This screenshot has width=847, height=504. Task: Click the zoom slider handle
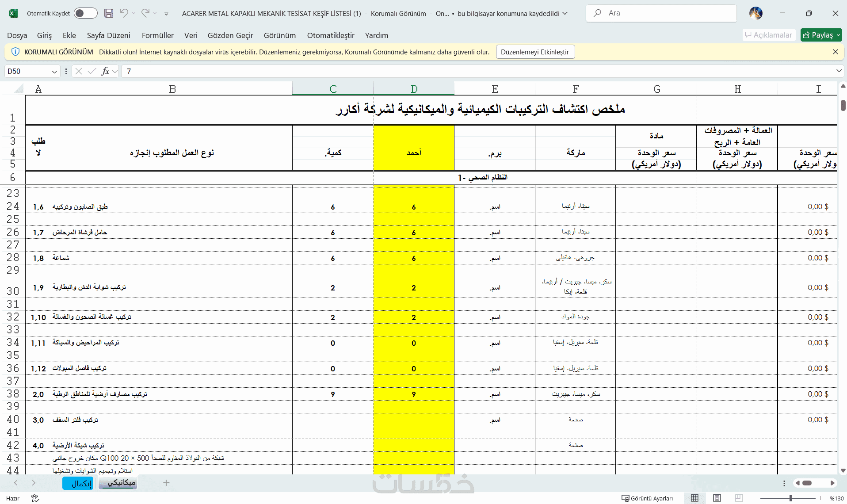coord(790,498)
